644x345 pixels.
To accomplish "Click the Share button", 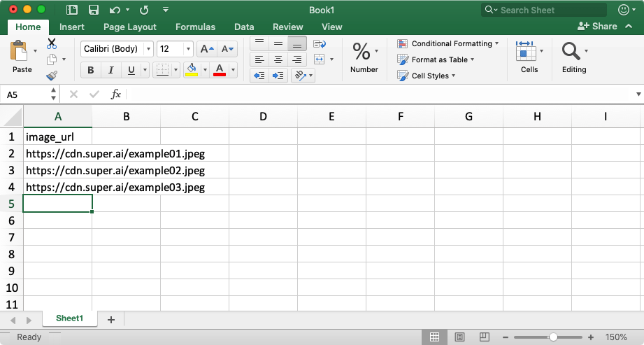I will [598, 27].
